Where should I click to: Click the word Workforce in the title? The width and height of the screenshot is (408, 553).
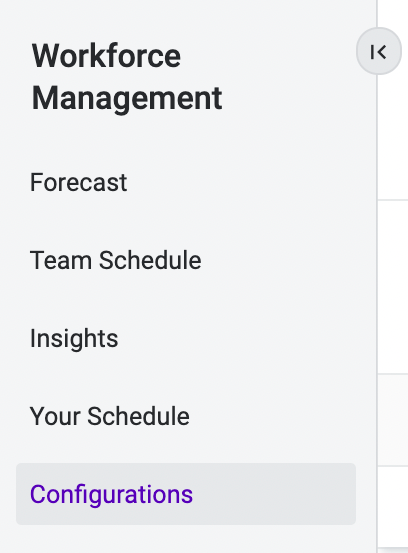[106, 56]
